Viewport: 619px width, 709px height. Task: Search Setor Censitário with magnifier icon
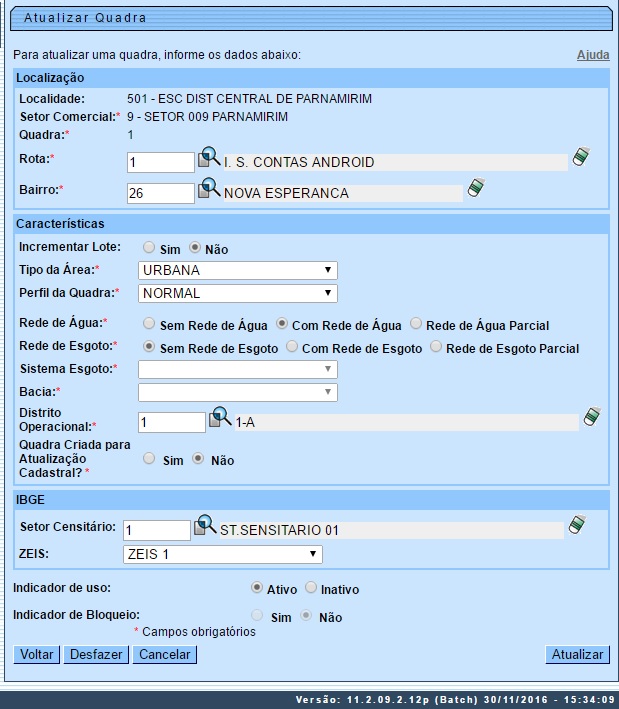205,525
